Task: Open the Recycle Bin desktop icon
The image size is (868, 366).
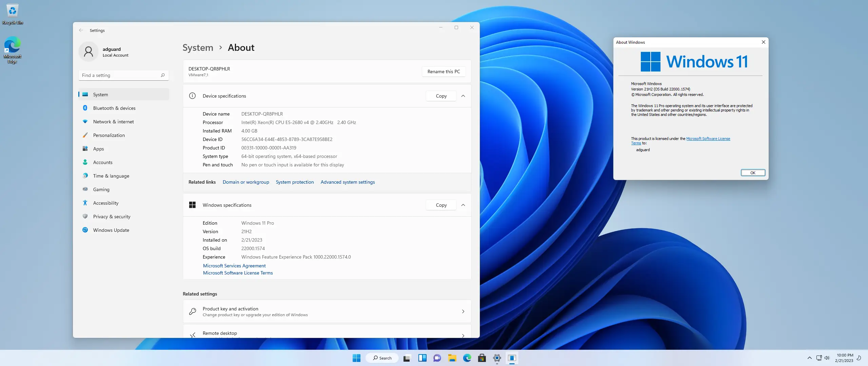Action: click(x=13, y=14)
